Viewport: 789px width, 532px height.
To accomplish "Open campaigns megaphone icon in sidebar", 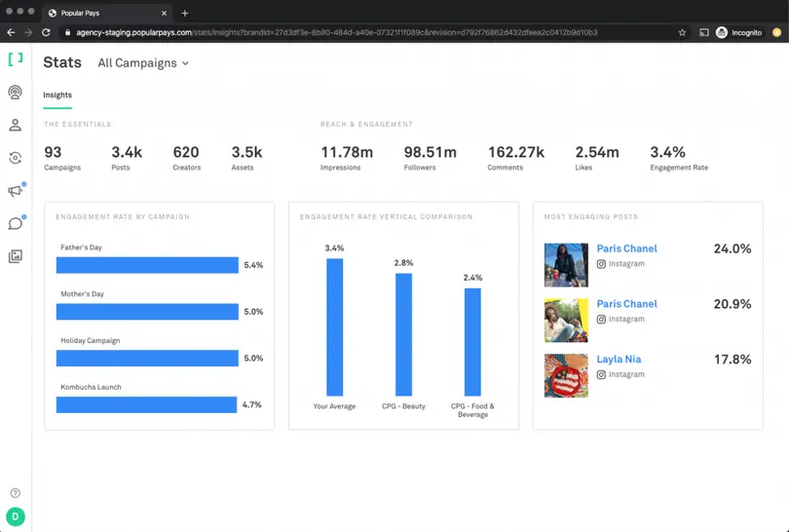I will pyautogui.click(x=15, y=191).
